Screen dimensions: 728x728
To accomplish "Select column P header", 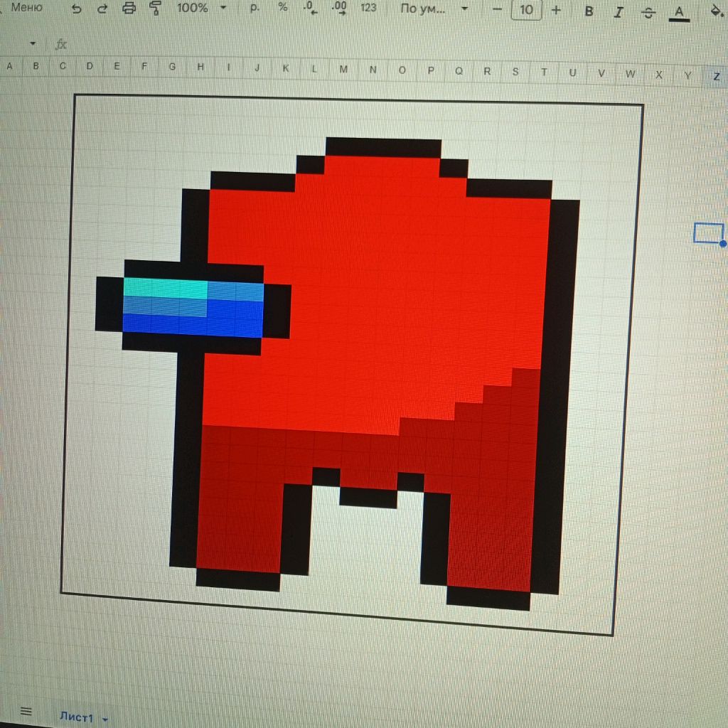I will [x=430, y=70].
